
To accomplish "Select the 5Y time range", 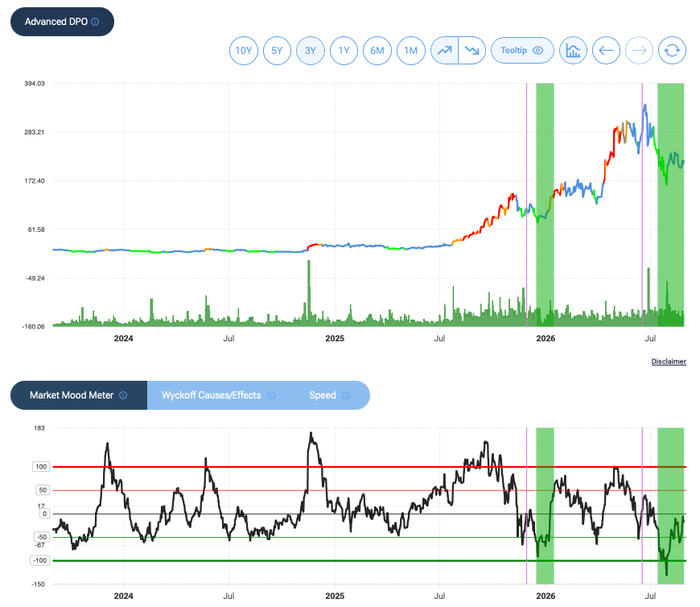I will coord(277,51).
